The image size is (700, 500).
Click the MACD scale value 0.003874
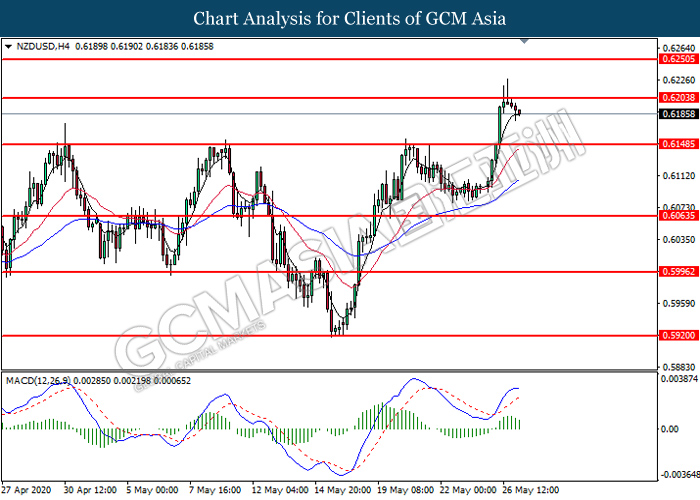coord(679,379)
